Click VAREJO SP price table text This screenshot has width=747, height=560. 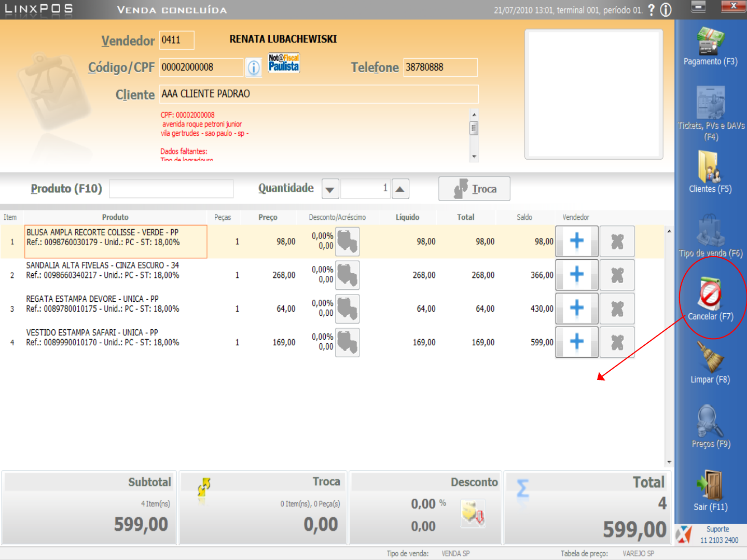[638, 554]
